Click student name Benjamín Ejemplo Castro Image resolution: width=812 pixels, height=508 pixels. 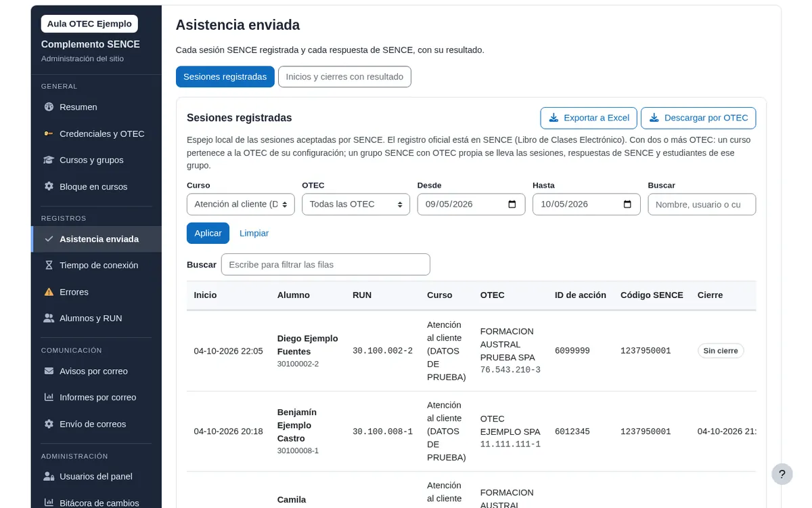pos(297,425)
